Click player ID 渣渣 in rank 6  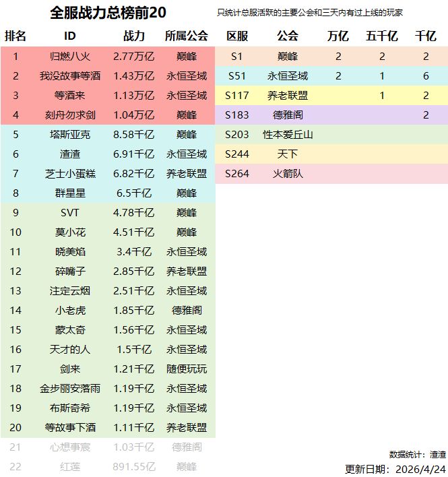[70, 154]
